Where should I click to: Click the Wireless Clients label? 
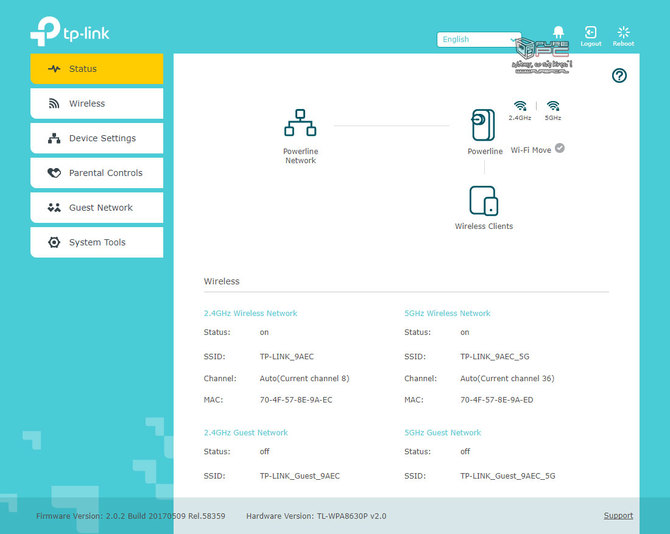[x=484, y=226]
